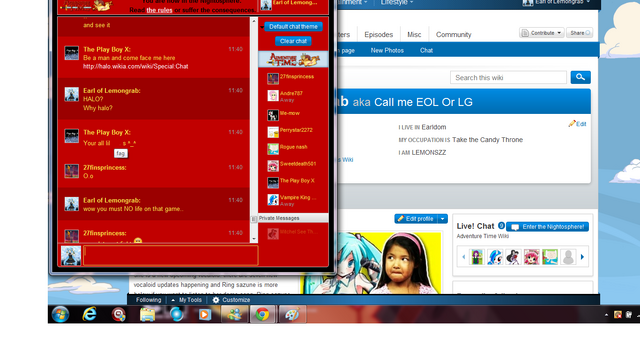Click the Share button
The height and width of the screenshot is (360, 640).
pos(580,33)
